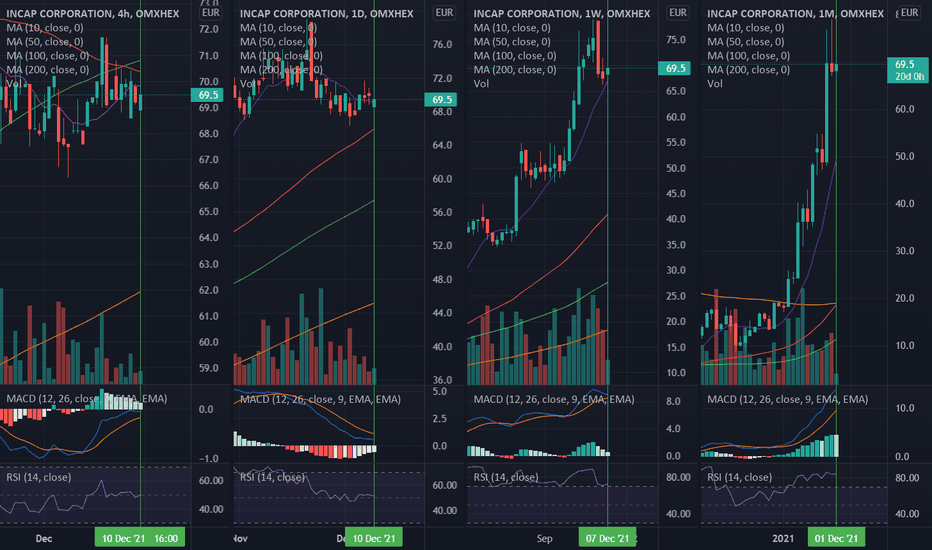The width and height of the screenshot is (932, 550).
Task: Select the INCAP CORPORATION 1D chart title
Action: [x=326, y=13]
